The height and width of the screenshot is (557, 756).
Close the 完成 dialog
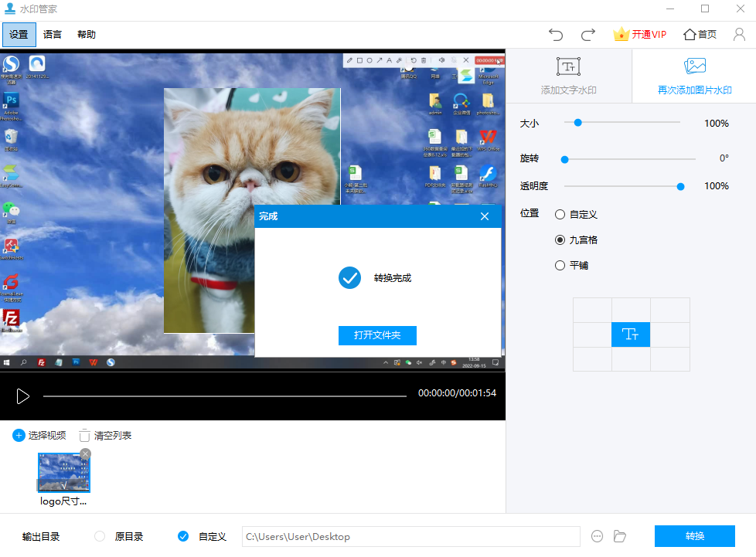click(485, 216)
